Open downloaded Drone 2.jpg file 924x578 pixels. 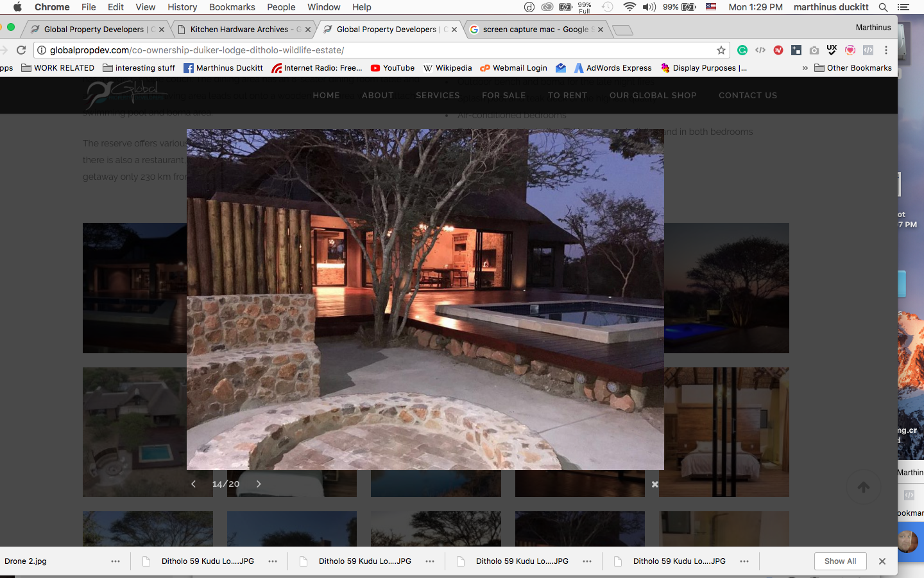pos(26,561)
